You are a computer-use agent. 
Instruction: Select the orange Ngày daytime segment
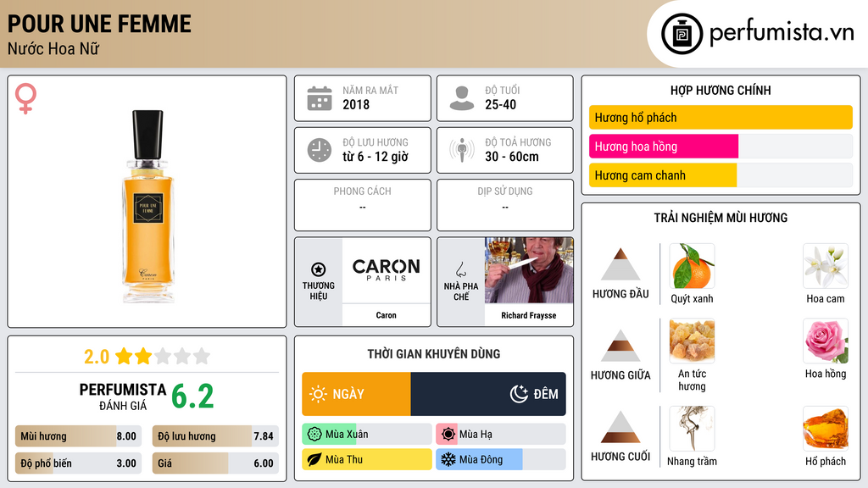[357, 394]
